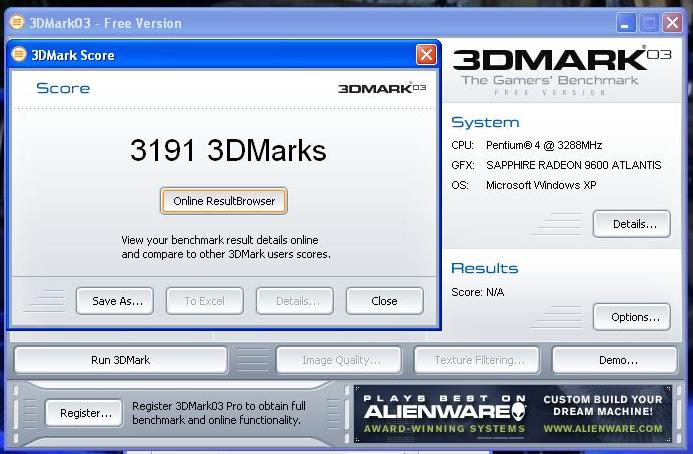Open System Details in the main window
The height and width of the screenshot is (454, 693).
point(632,224)
